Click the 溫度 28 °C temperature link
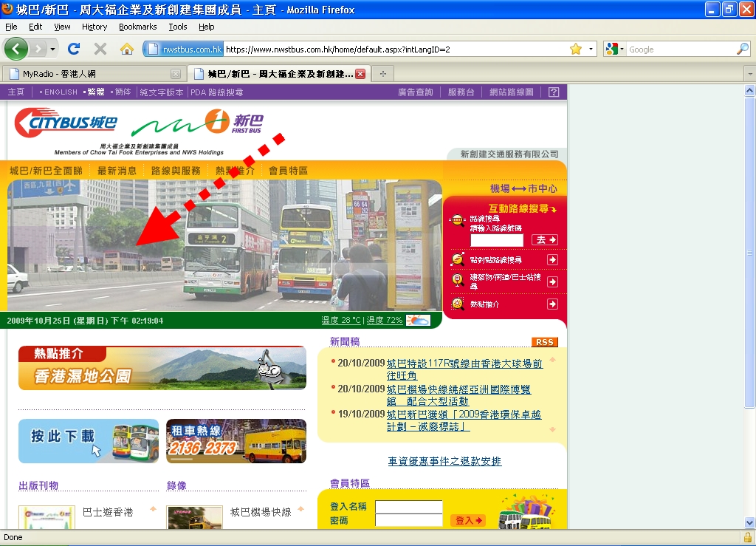 pos(341,320)
